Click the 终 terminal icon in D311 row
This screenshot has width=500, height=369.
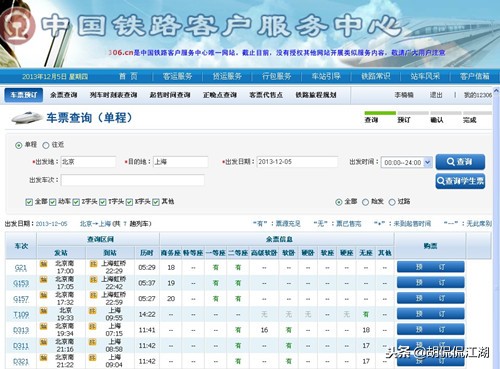(x=92, y=342)
